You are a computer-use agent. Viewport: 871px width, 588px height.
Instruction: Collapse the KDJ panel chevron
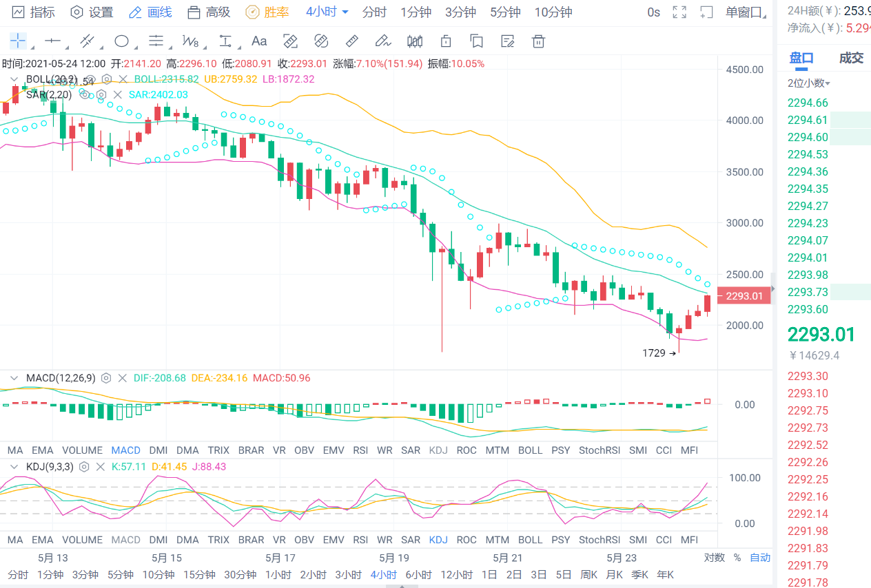(x=14, y=466)
